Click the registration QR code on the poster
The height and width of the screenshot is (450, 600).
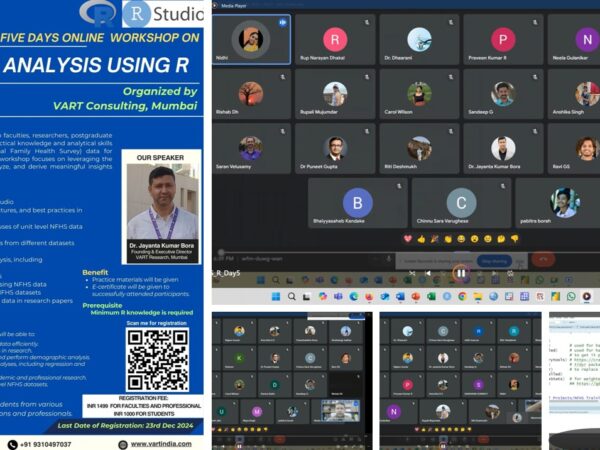pos(158,360)
